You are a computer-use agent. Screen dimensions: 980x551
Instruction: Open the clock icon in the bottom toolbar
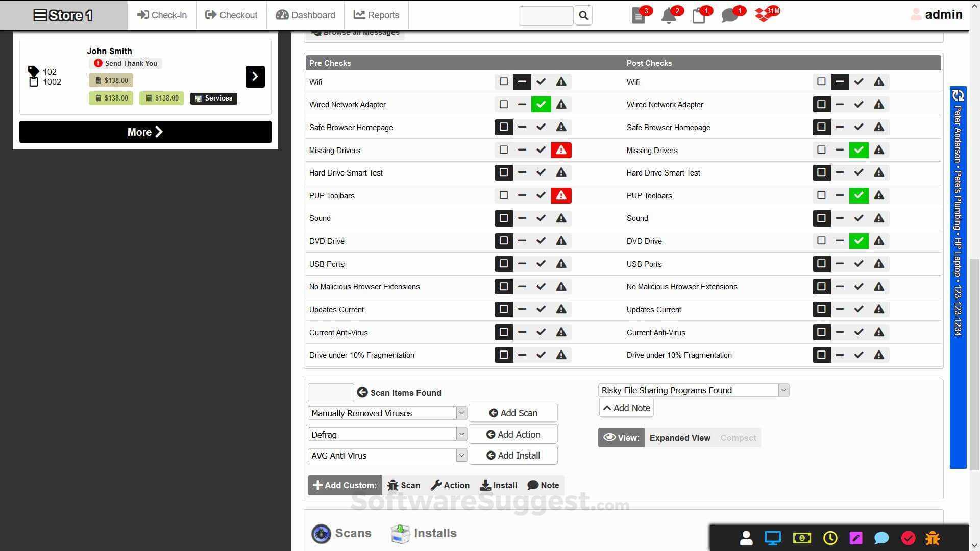coord(829,538)
